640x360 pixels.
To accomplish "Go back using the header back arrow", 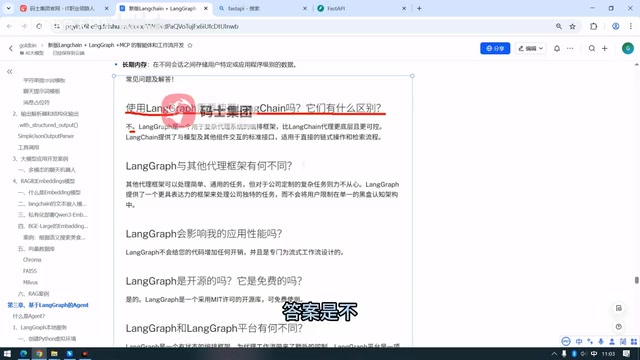I will click(x=11, y=48).
